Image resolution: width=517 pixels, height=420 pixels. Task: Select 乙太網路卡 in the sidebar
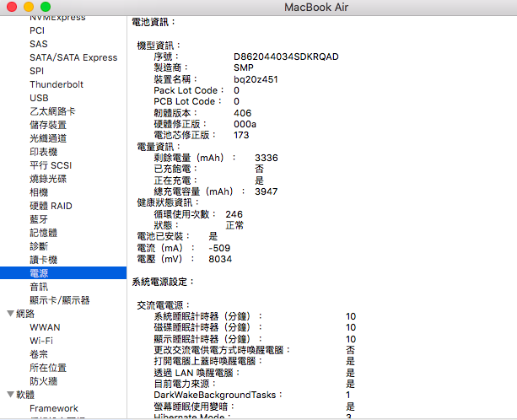click(x=52, y=111)
